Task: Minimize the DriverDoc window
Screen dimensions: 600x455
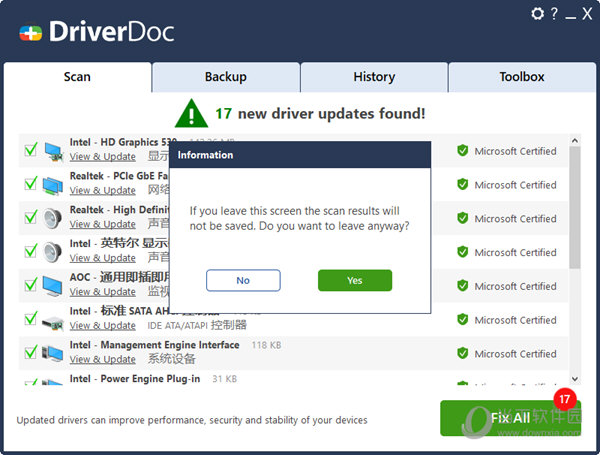Action: click(571, 17)
